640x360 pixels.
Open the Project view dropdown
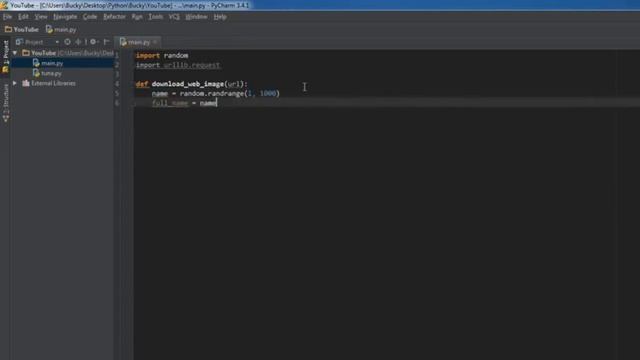click(x=38, y=42)
